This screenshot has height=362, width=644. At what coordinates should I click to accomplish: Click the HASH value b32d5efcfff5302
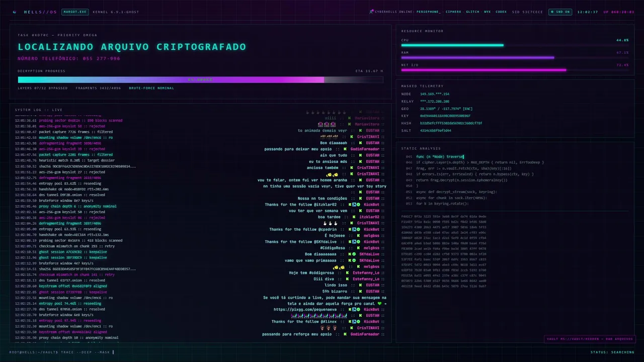coord(451,123)
